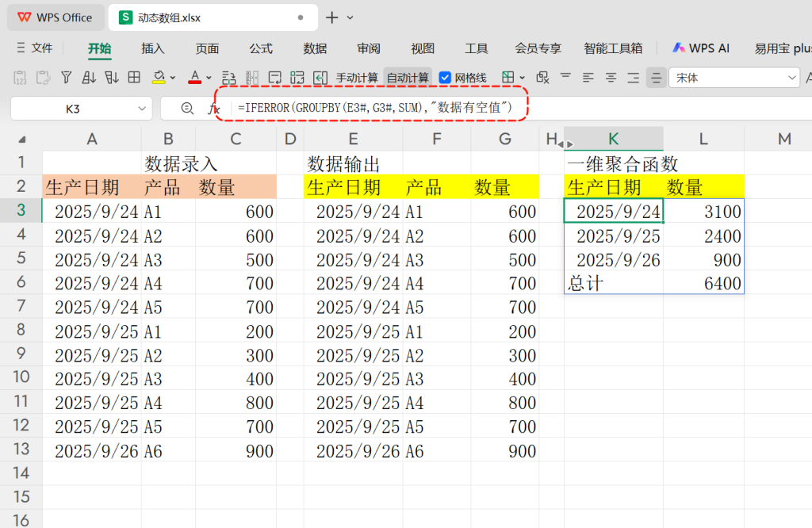Click the green-cornered table refresh icon
The image size is (812, 528).
tap(297, 78)
